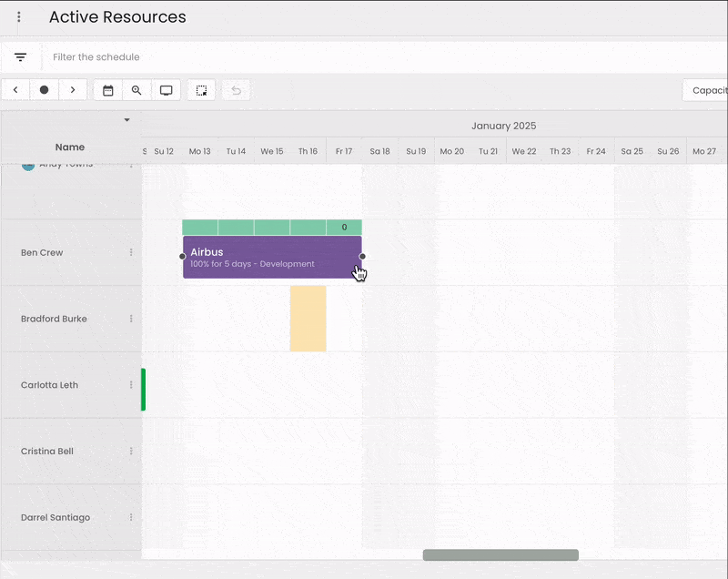Click the left handle of the Airbus booking
Viewport: 728px width, 579px height.
pos(183,257)
